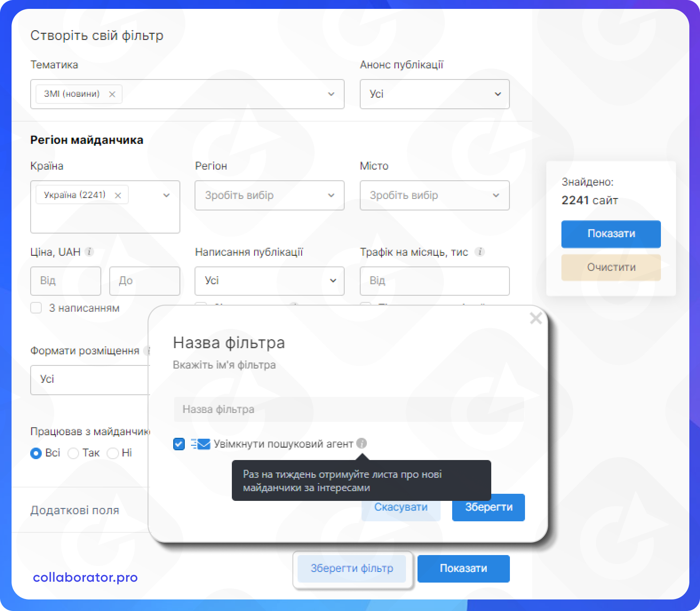Enable the З написанням checkbox
This screenshot has height=611, width=700.
[x=36, y=308]
